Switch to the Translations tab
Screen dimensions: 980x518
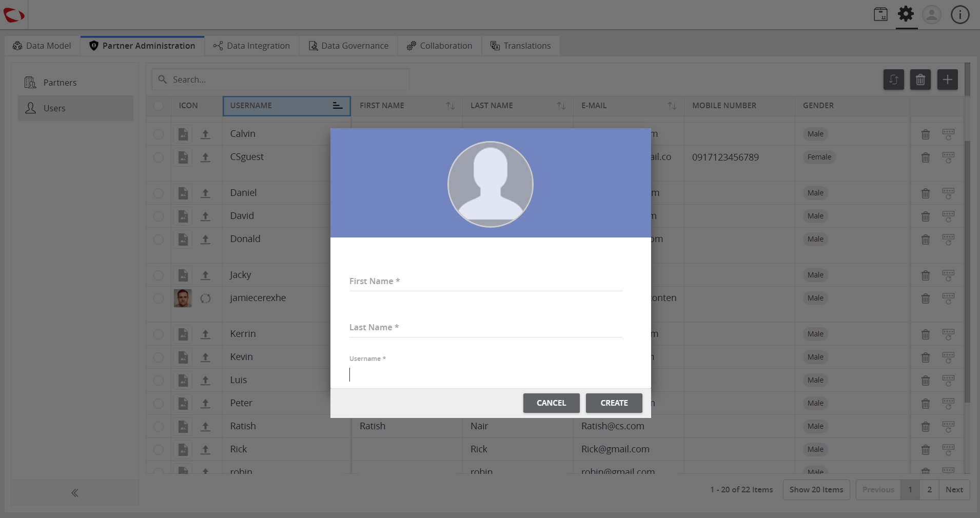pyautogui.click(x=521, y=46)
